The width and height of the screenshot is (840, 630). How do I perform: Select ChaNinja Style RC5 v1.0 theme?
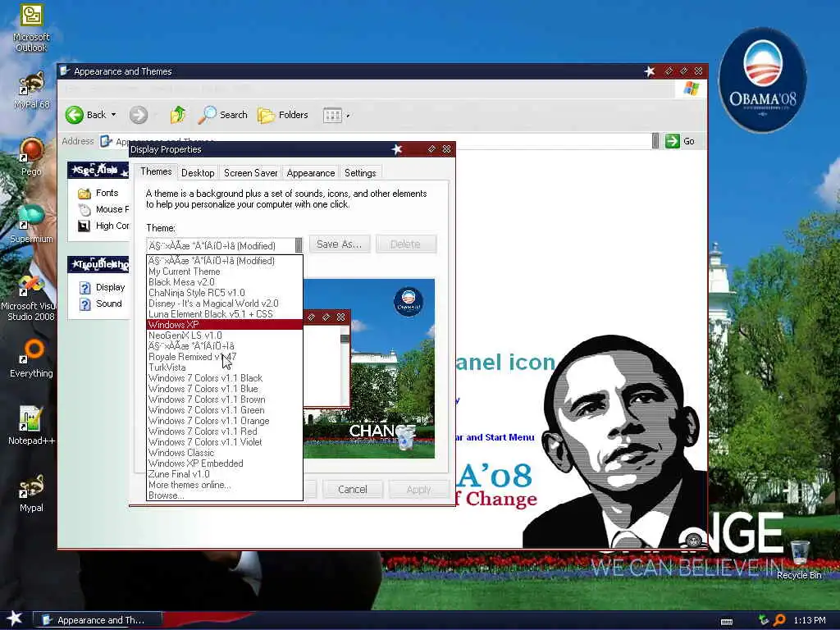pos(225,293)
